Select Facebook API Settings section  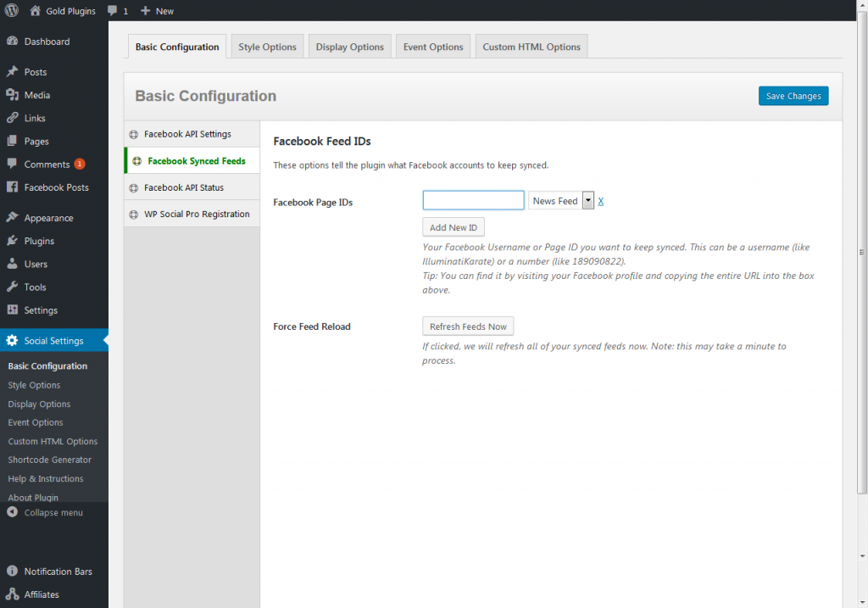tap(187, 134)
